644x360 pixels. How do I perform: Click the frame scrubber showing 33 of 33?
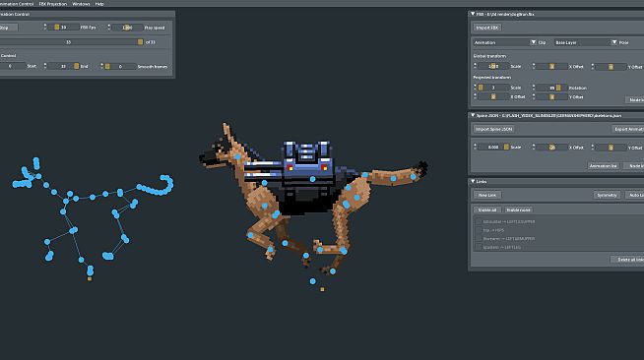coord(72,42)
